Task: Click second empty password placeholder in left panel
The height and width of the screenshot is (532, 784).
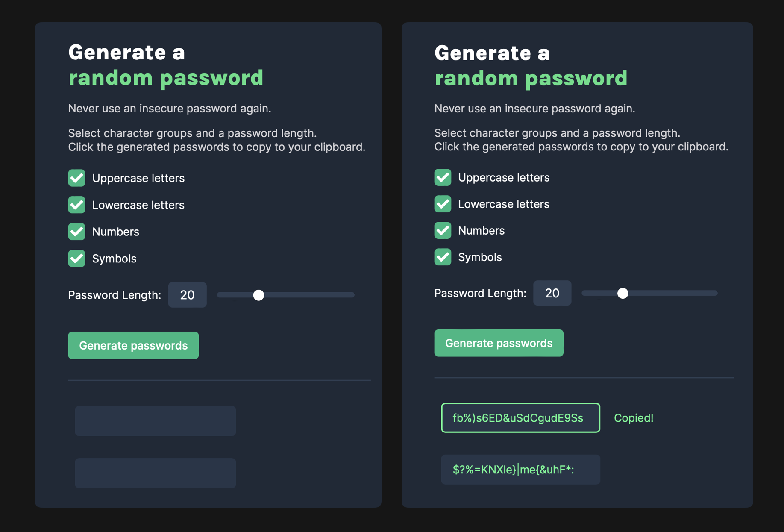Action: point(156,473)
